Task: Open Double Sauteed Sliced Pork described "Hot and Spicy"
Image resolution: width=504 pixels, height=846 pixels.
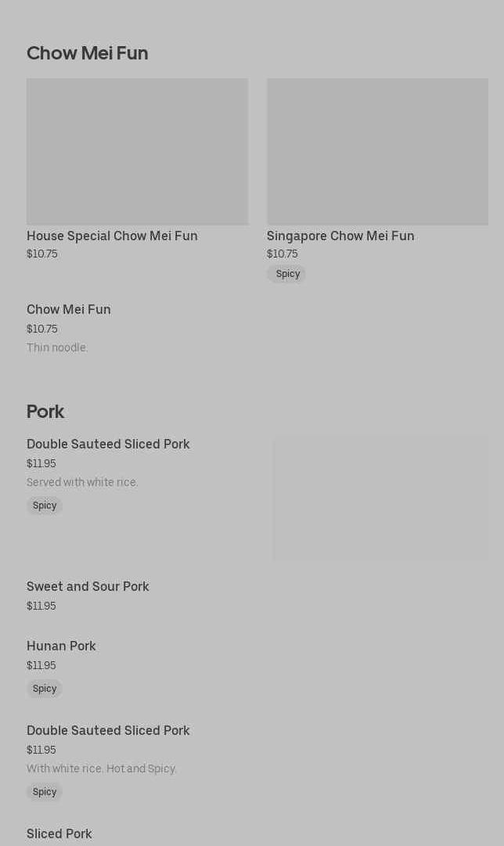Action: pos(108,730)
